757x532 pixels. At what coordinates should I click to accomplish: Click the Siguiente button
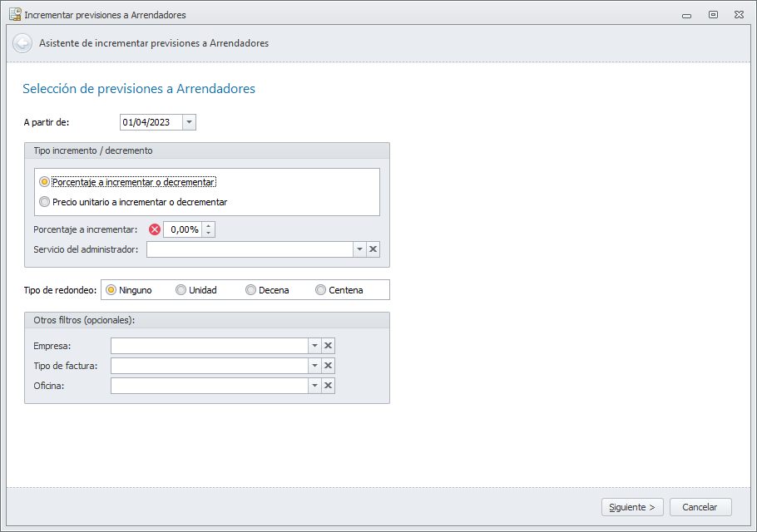(632, 507)
